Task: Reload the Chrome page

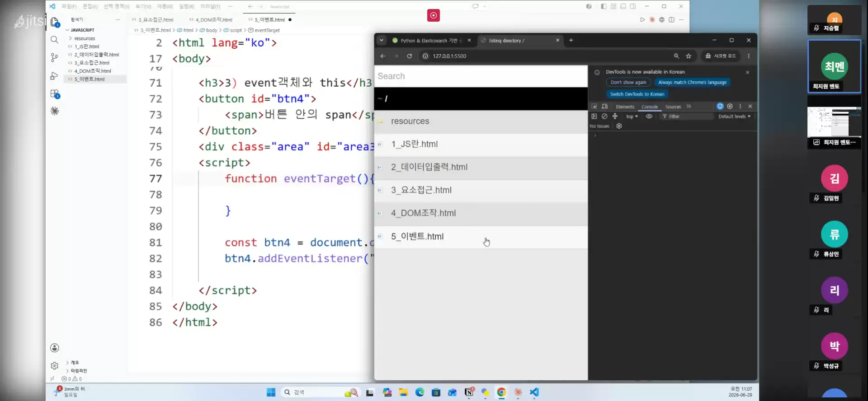Action: (x=409, y=56)
